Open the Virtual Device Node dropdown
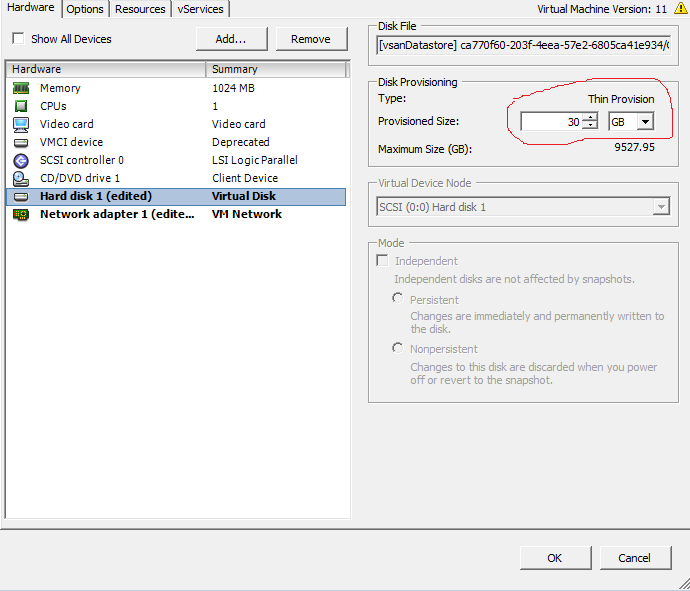Image resolution: width=690 pixels, height=591 pixels. 661,206
